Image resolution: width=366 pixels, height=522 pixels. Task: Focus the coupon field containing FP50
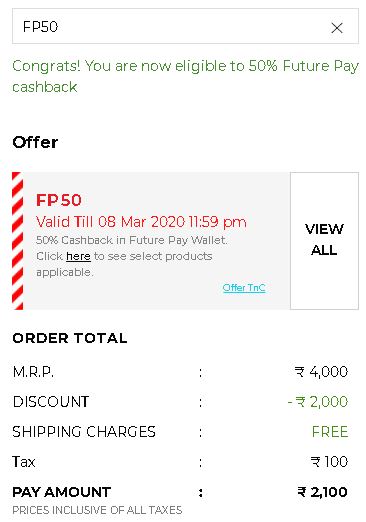(x=185, y=26)
